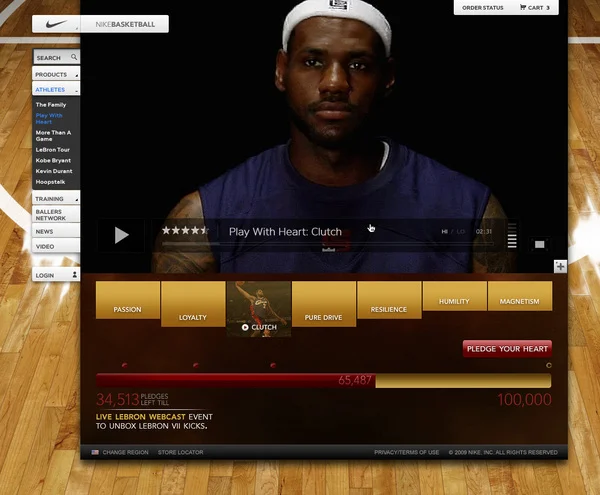Seek along the video progress bar
The height and width of the screenshot is (495, 600).
(328, 243)
